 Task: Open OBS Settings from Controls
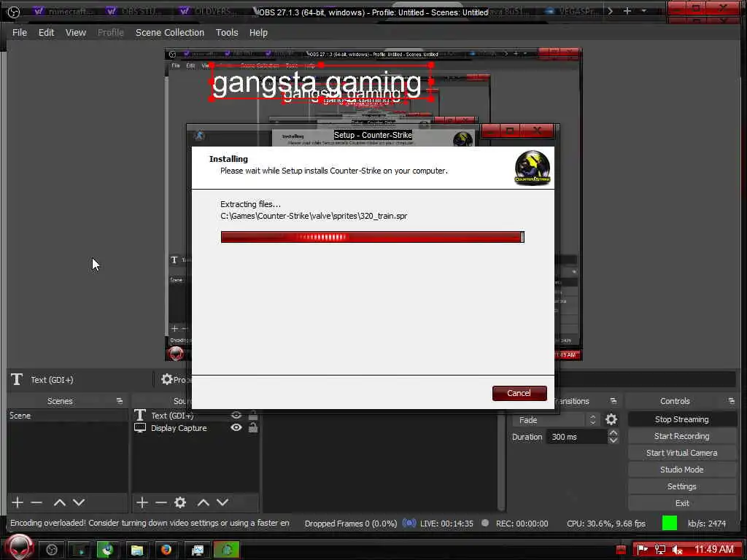pyautogui.click(x=682, y=486)
